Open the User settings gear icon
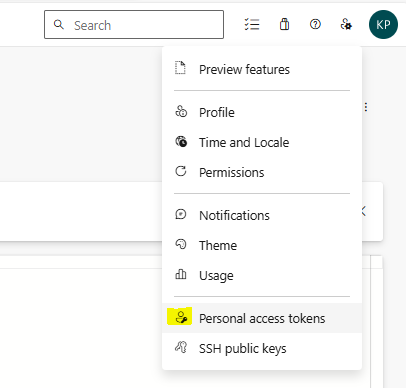This screenshot has height=388, width=406. (346, 24)
